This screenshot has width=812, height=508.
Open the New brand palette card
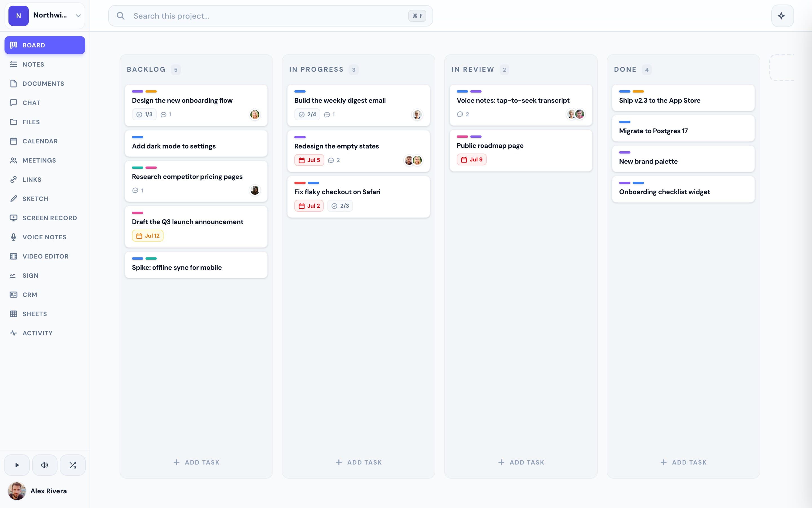tap(683, 159)
